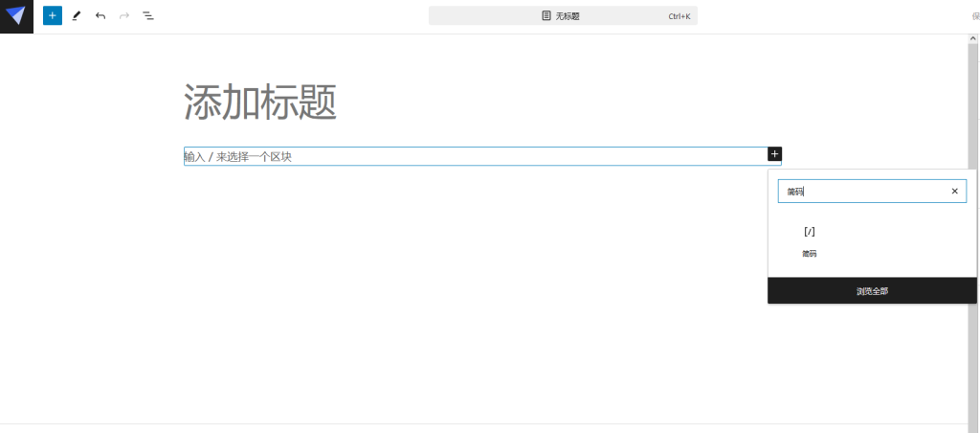The width and height of the screenshot is (980, 433).
Task: Click the site logo in the top-left corner
Action: 16,16
